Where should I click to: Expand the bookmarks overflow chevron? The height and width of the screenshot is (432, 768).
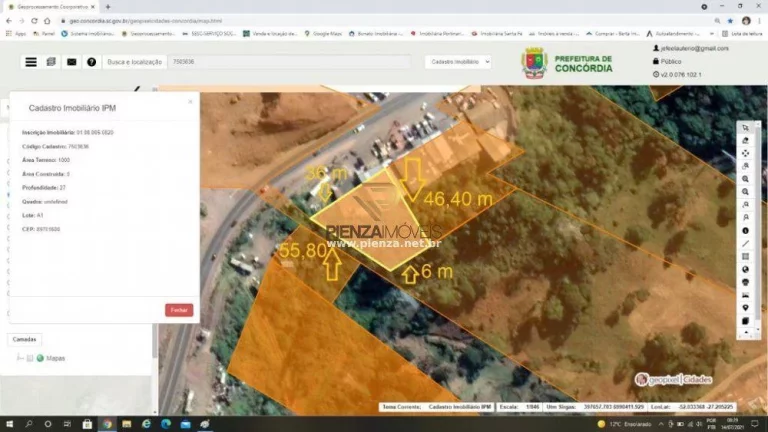click(x=711, y=34)
